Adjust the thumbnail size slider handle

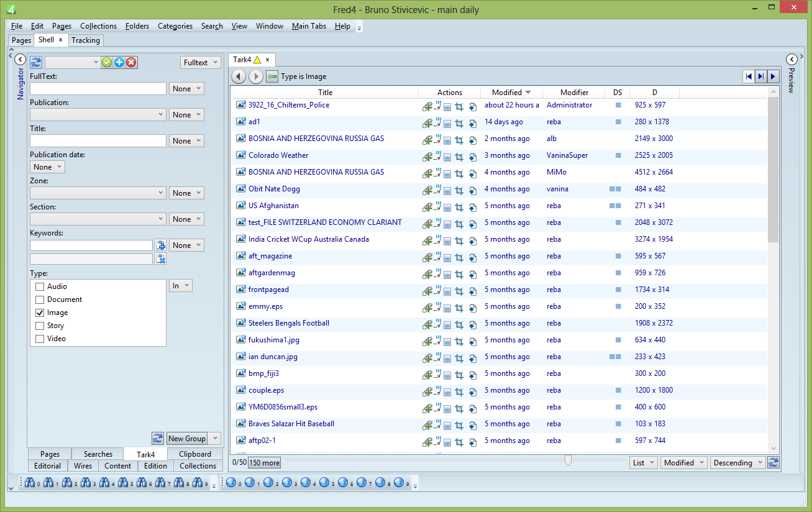pyautogui.click(x=567, y=460)
